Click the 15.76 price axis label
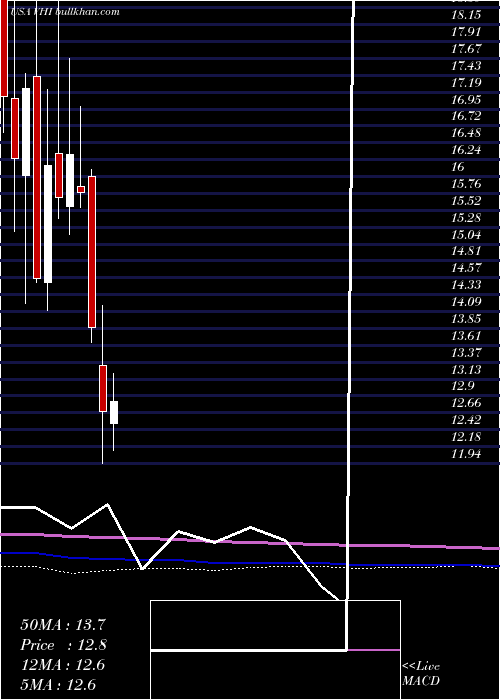500x700 pixels. click(466, 184)
